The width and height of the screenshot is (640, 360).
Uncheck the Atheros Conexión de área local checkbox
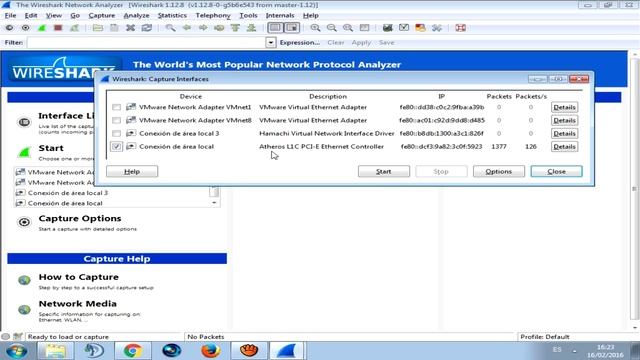point(117,147)
